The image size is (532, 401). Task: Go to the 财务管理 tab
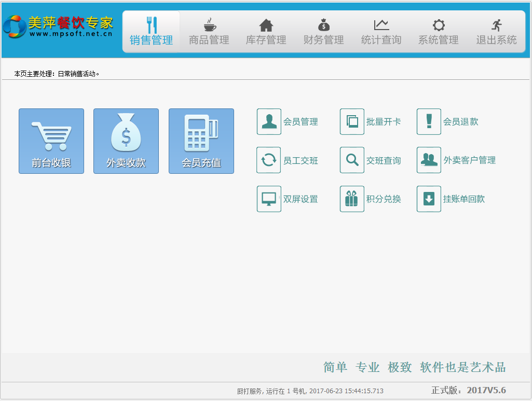click(x=324, y=32)
